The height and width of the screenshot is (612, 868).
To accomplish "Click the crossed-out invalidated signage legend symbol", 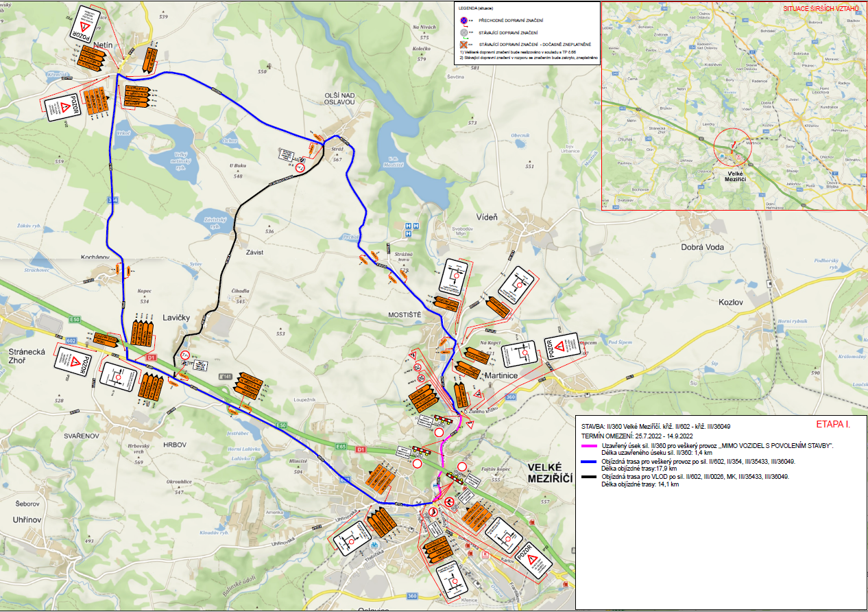I will click(x=465, y=44).
